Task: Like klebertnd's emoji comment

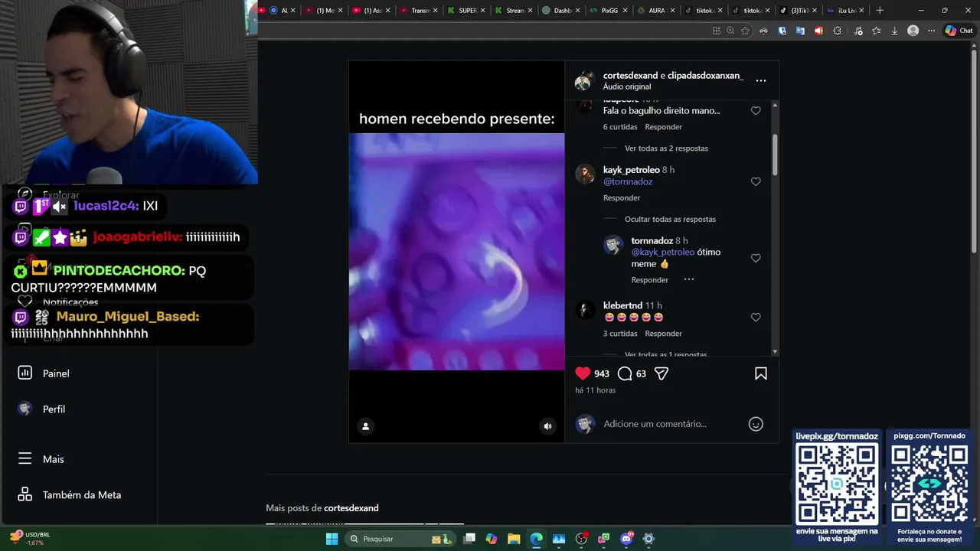Action: [756, 317]
